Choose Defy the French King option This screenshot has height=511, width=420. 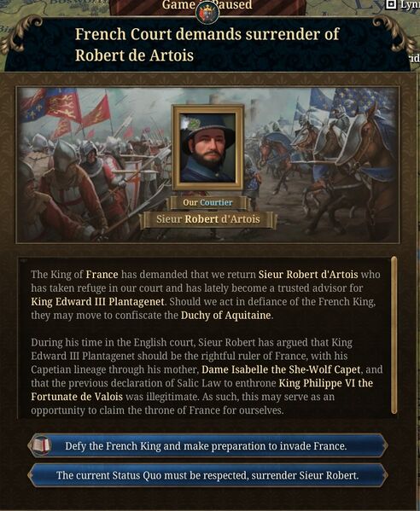[207, 446]
